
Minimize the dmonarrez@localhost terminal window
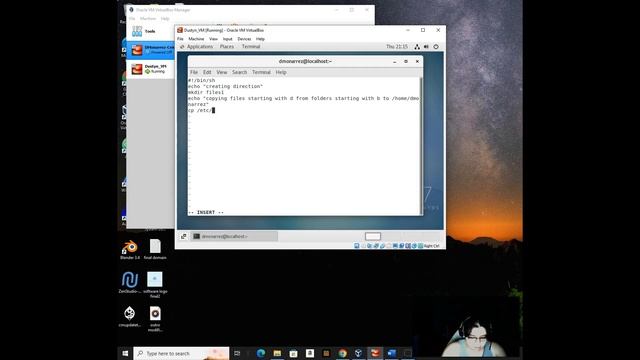[394, 61]
